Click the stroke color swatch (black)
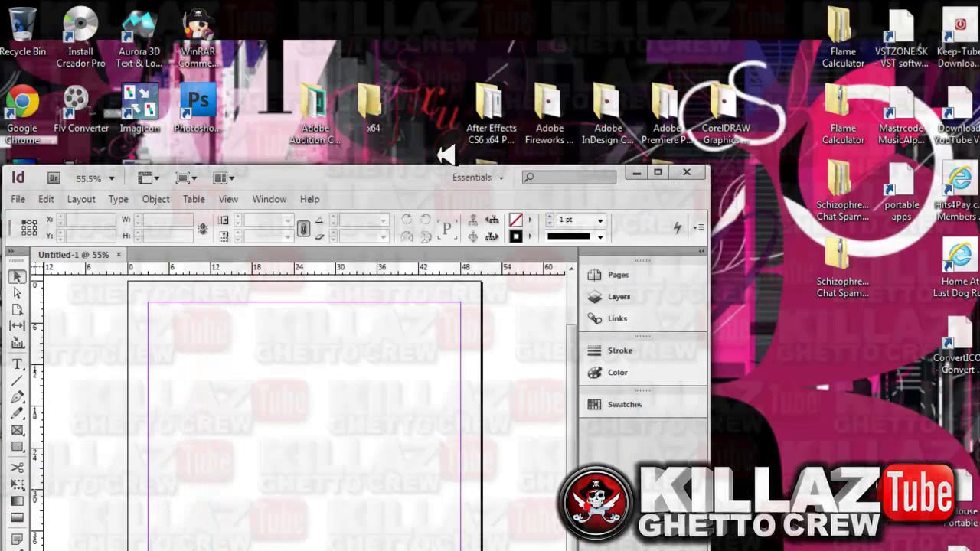Image resolution: width=980 pixels, height=551 pixels. tap(516, 236)
